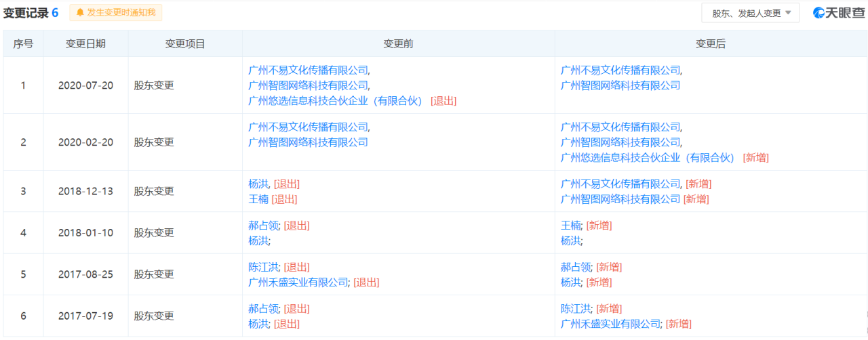Click the 天眼查 logo at top right

[x=839, y=13]
